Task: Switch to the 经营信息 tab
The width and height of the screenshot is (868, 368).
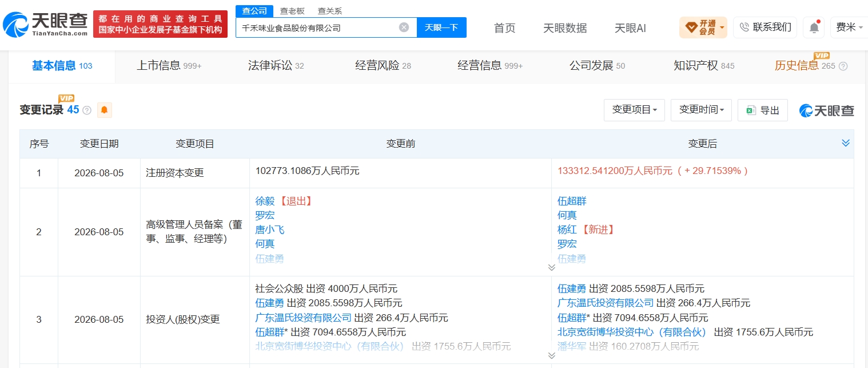Action: click(x=490, y=66)
